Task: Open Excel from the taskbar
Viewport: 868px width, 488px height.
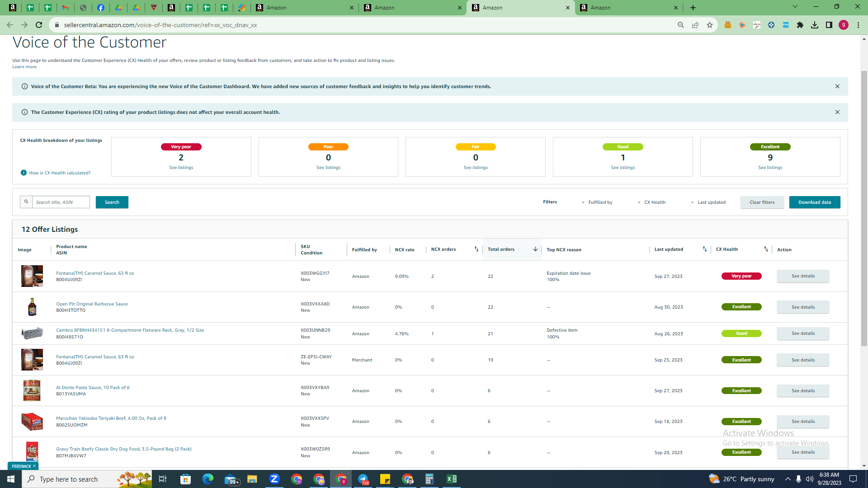Action: [x=451, y=479]
